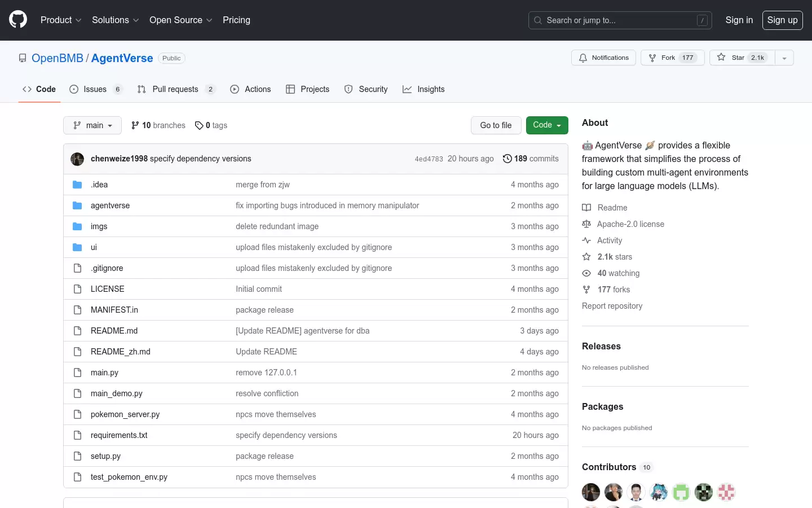This screenshot has width=812, height=508.
Task: Click the Sign in link
Action: coord(739,20)
